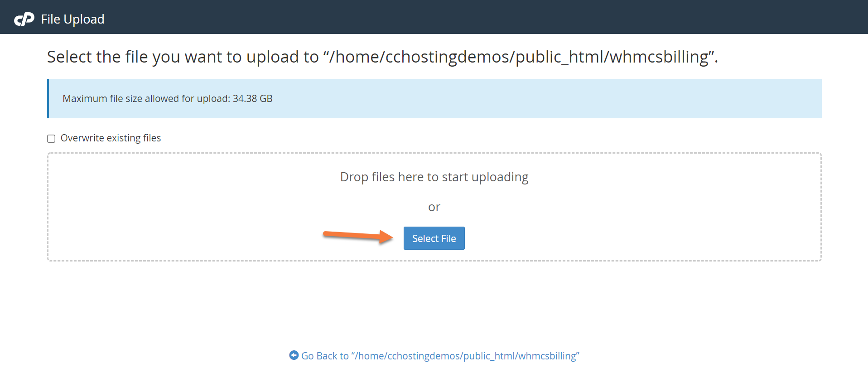Enable the Overwrite existing files checkbox

tap(51, 139)
